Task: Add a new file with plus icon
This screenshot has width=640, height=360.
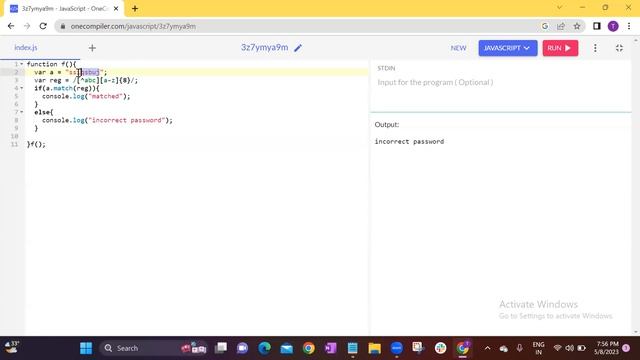Action: click(92, 48)
